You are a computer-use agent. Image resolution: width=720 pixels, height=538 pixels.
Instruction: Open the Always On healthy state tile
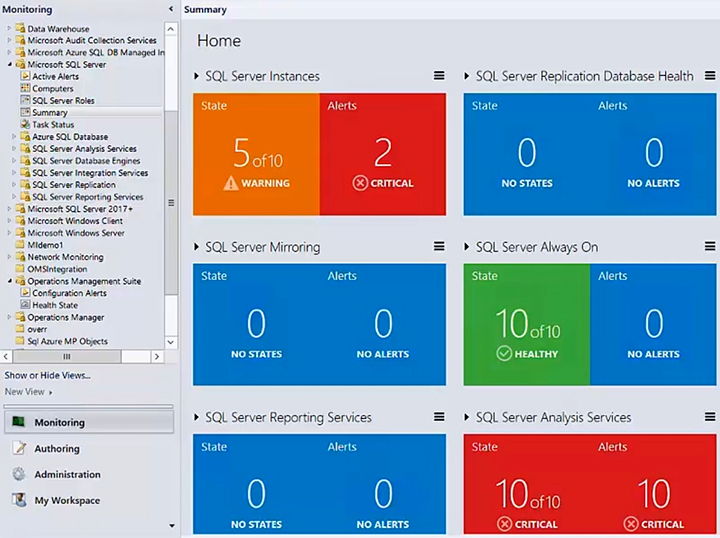coord(527,325)
